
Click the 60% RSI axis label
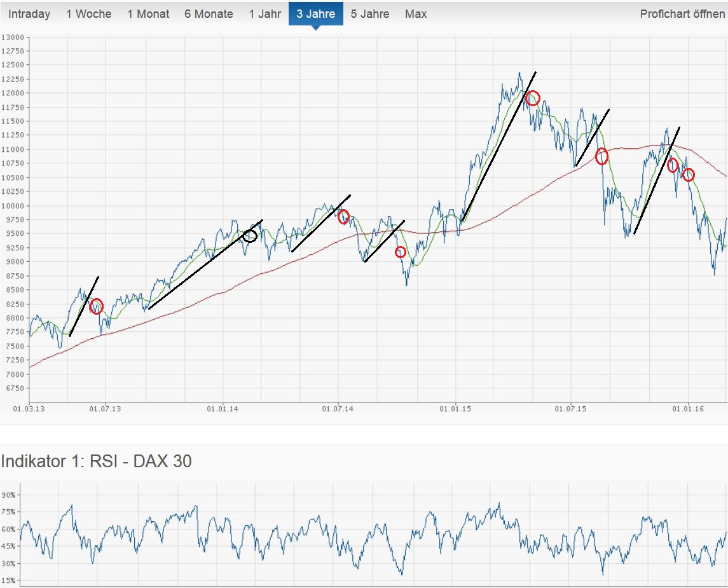pos(8,529)
